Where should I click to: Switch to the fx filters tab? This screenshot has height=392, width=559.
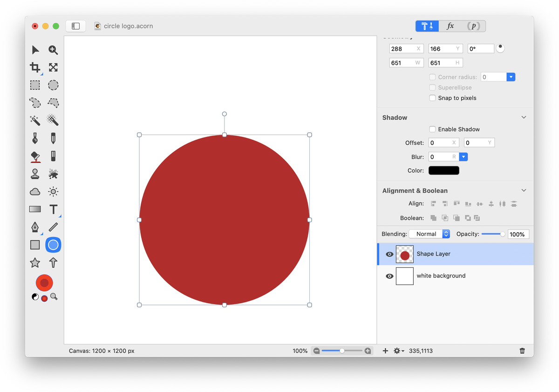pyautogui.click(x=450, y=26)
